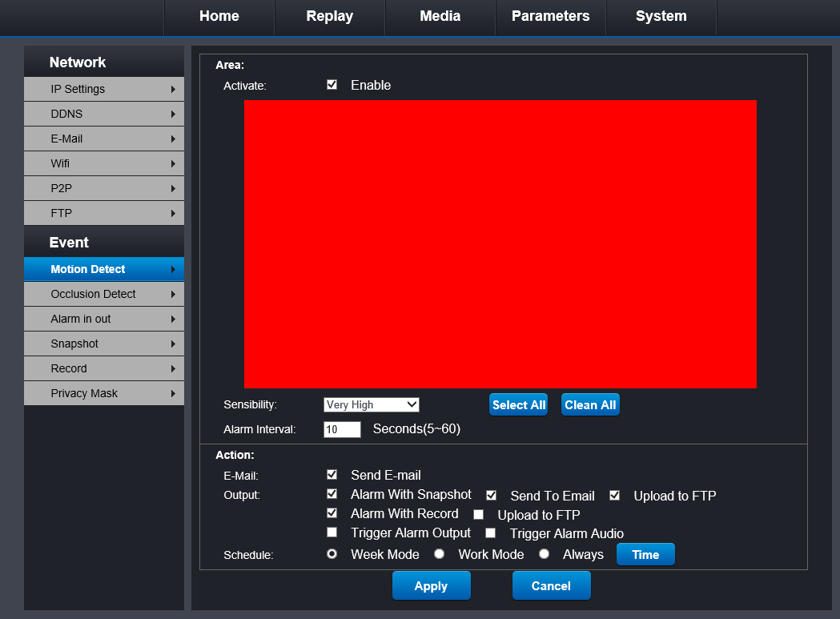Click the Alarm Interval input field

pyautogui.click(x=342, y=429)
